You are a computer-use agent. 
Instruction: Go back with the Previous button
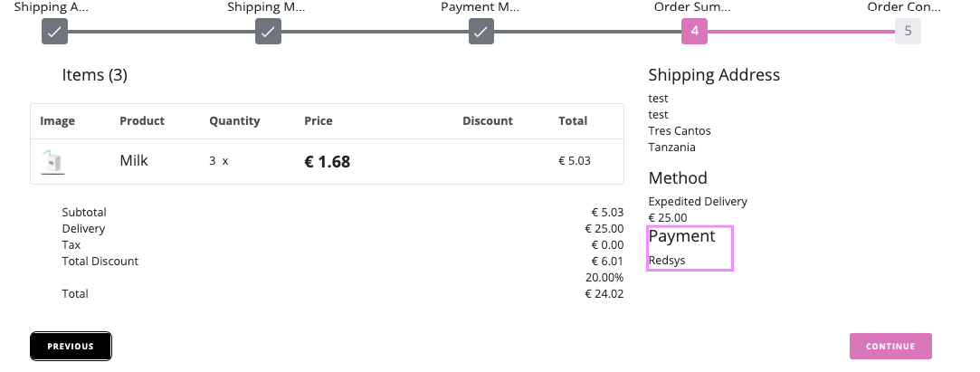tap(71, 347)
